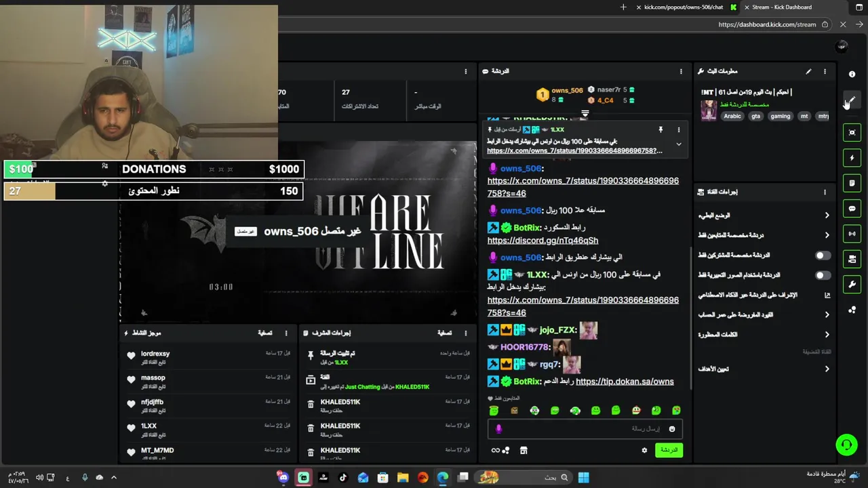This screenshot has height=488, width=868.
Task: Select nfjdjffb follow entry
Action: [209, 405]
